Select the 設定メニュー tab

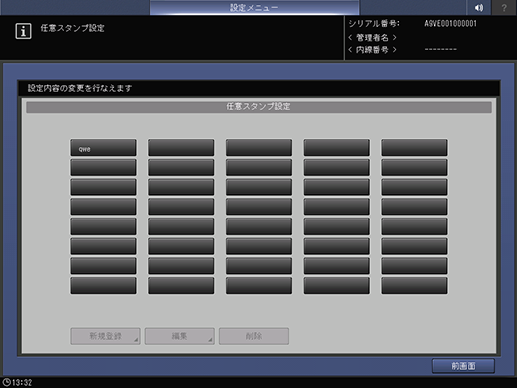tap(254, 7)
